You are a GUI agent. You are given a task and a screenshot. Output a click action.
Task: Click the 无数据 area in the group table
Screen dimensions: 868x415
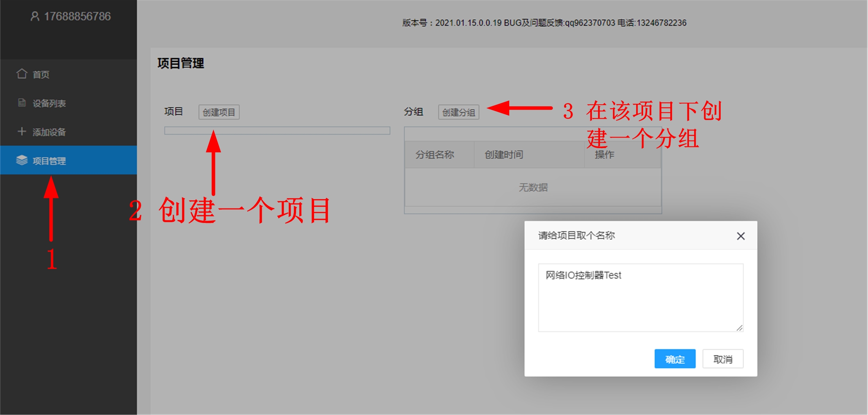click(x=533, y=187)
